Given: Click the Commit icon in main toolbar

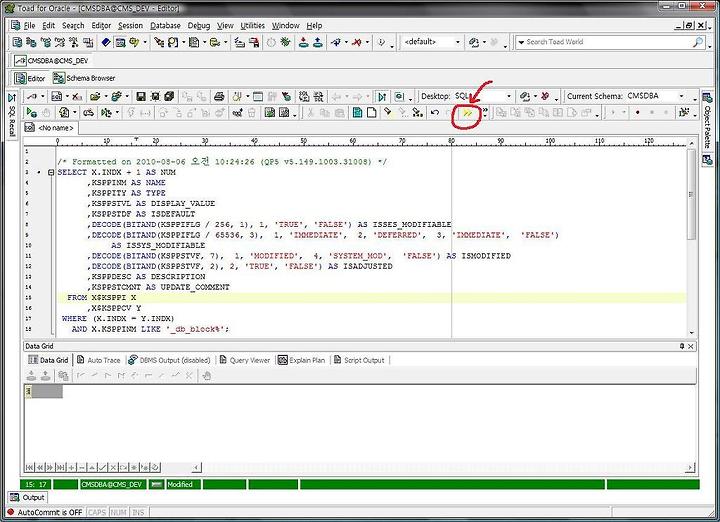Looking at the screenshot, I should [x=304, y=43].
